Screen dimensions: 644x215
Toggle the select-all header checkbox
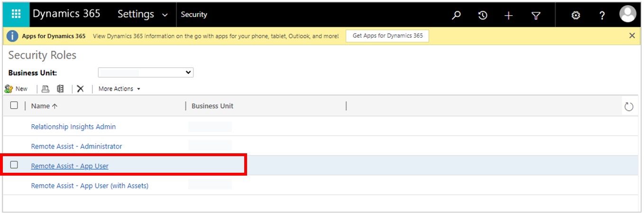point(14,105)
